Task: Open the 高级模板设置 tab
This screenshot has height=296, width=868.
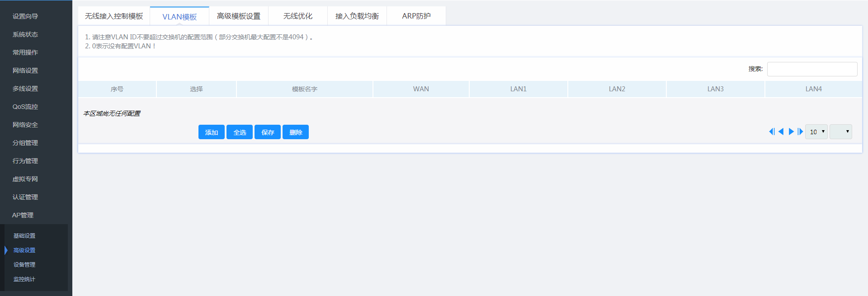Action: 239,16
